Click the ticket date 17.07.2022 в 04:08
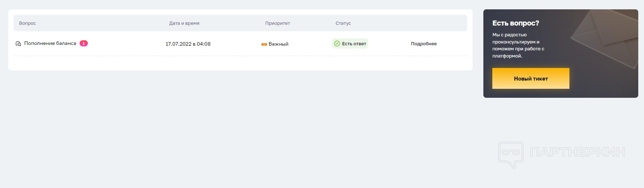The image size is (644, 188). click(x=188, y=44)
